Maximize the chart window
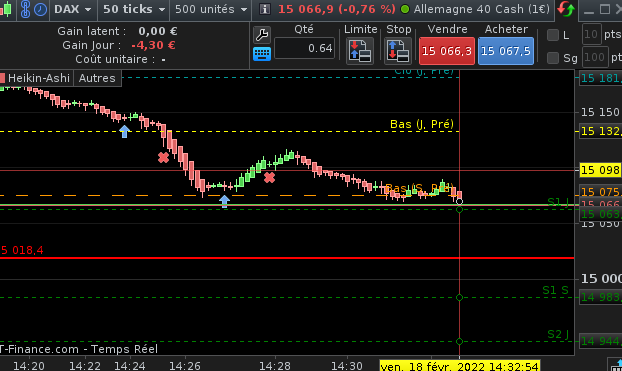This screenshot has width=622, height=371. click(x=605, y=9)
